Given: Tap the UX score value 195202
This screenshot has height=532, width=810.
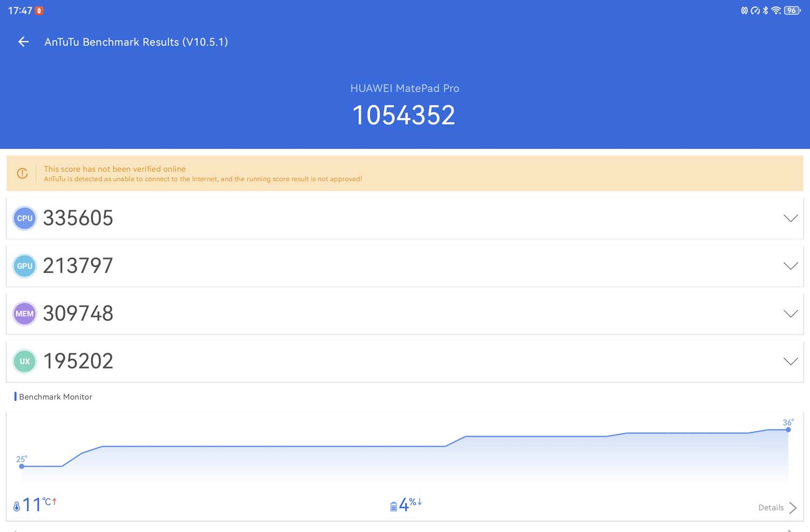Looking at the screenshot, I should click(78, 361).
